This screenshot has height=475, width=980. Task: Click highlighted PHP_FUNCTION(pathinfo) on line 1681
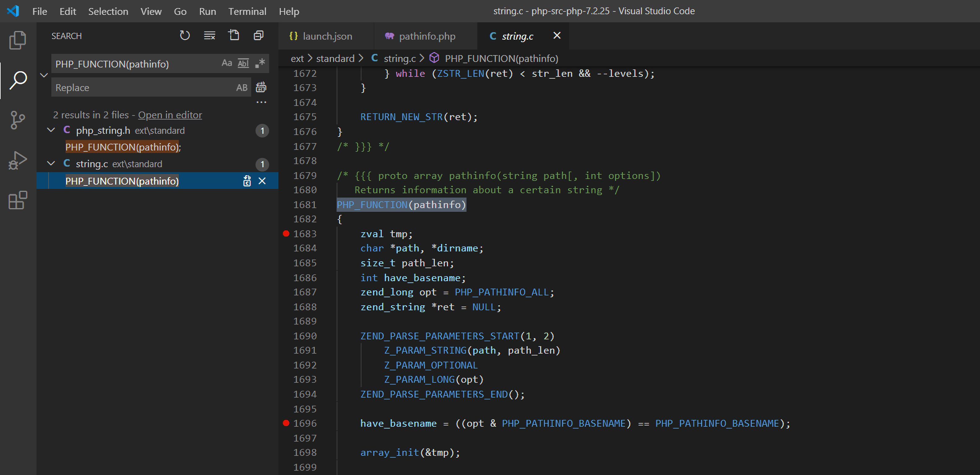pyautogui.click(x=401, y=205)
